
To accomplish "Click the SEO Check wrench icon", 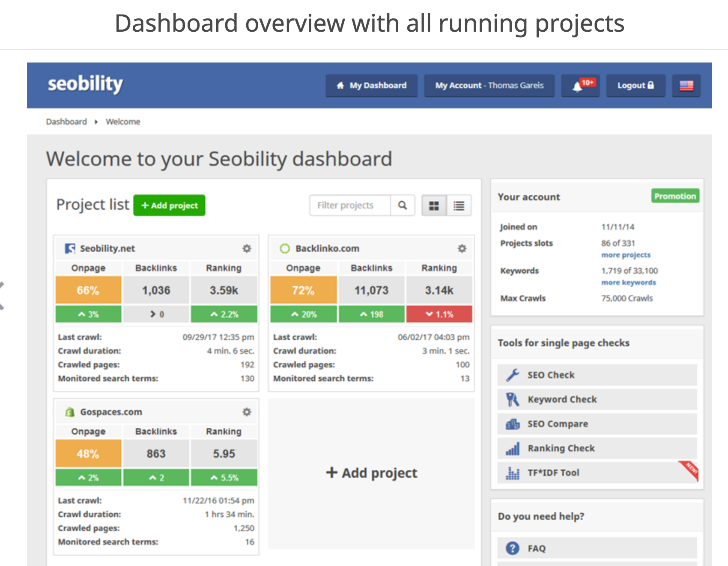I will [x=513, y=375].
